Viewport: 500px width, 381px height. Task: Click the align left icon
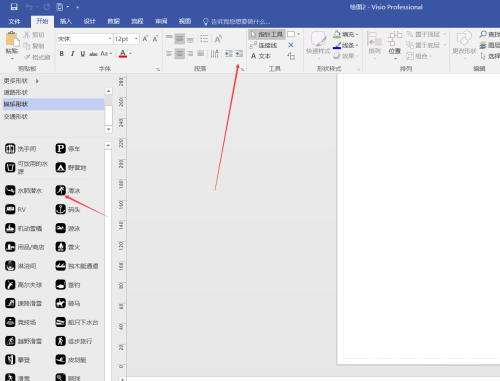pyautogui.click(x=169, y=53)
